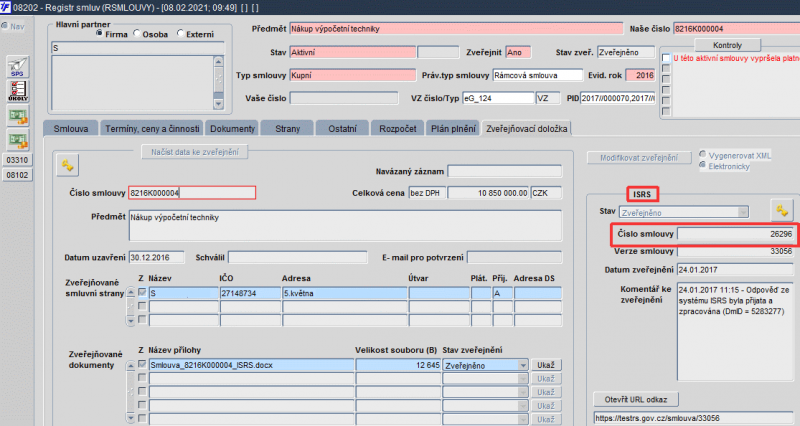Viewport: 800px width, 426px height.
Task: Click the key icon above Číslo smlouvy
Action: [x=67, y=165]
